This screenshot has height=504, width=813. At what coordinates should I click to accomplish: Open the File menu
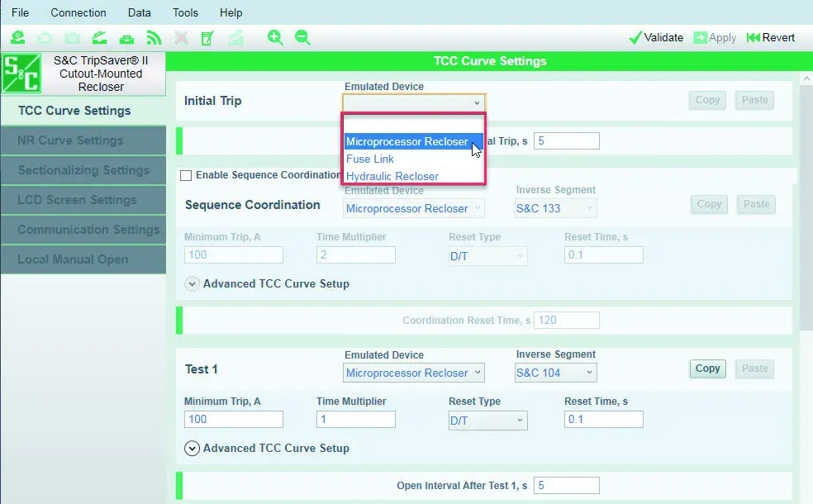(x=20, y=12)
